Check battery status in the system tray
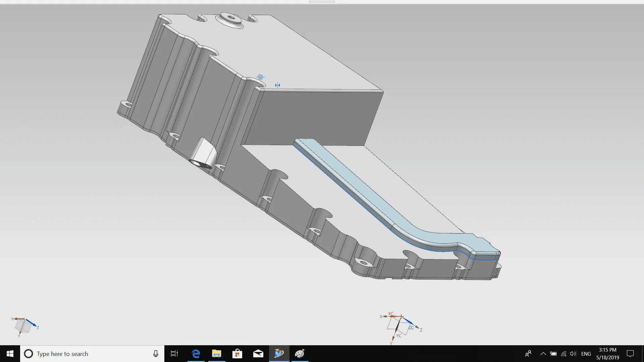Screen dimensions: 644x362 553,354
